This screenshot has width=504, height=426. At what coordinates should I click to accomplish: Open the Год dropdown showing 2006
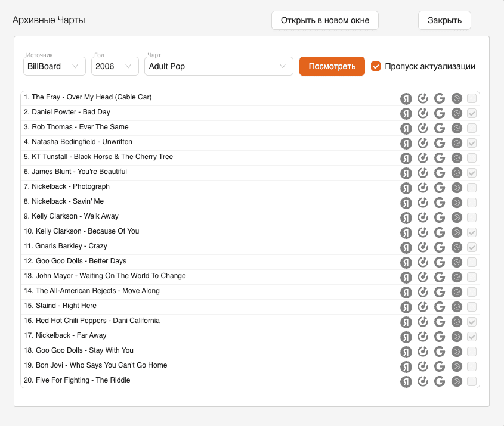click(115, 66)
